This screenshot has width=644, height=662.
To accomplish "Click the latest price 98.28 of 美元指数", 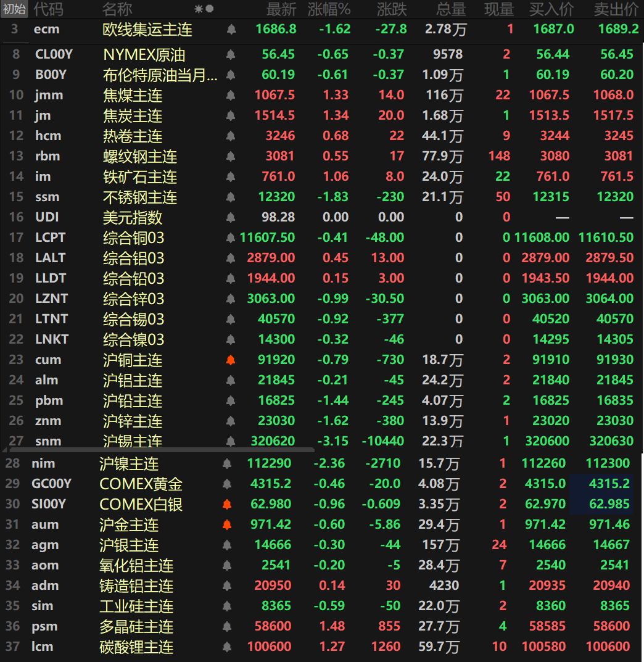I will [278, 217].
